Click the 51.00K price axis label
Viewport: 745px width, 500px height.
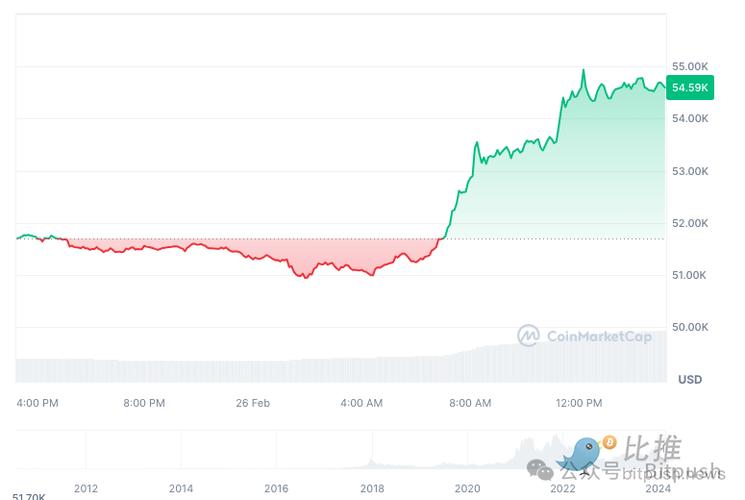pos(690,275)
